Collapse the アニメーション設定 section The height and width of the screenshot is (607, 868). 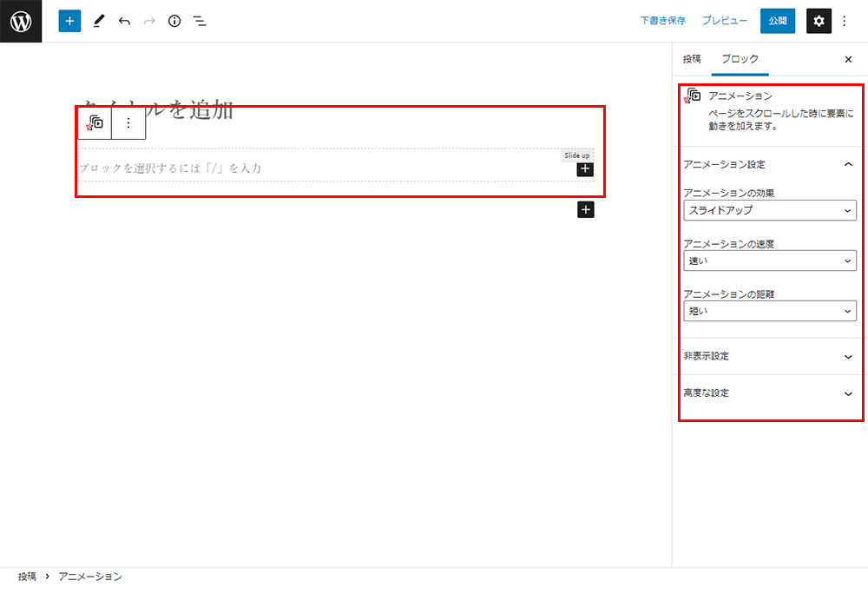pos(848,163)
